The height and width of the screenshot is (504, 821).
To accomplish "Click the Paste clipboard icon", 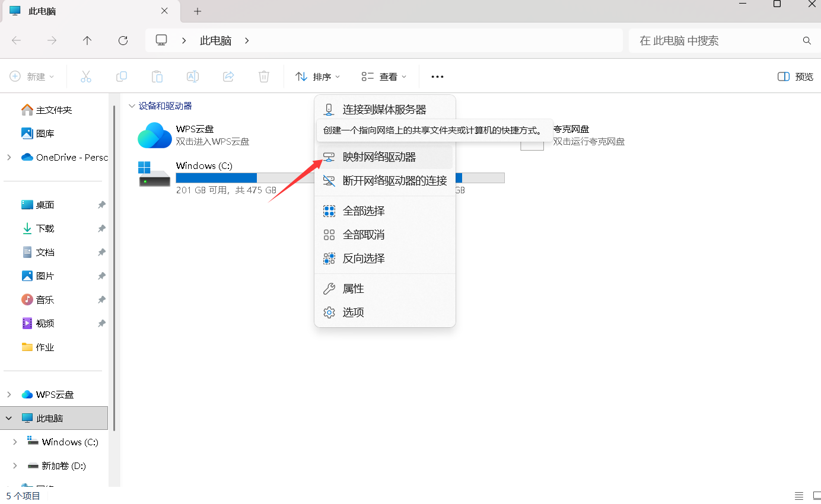I will coord(157,76).
